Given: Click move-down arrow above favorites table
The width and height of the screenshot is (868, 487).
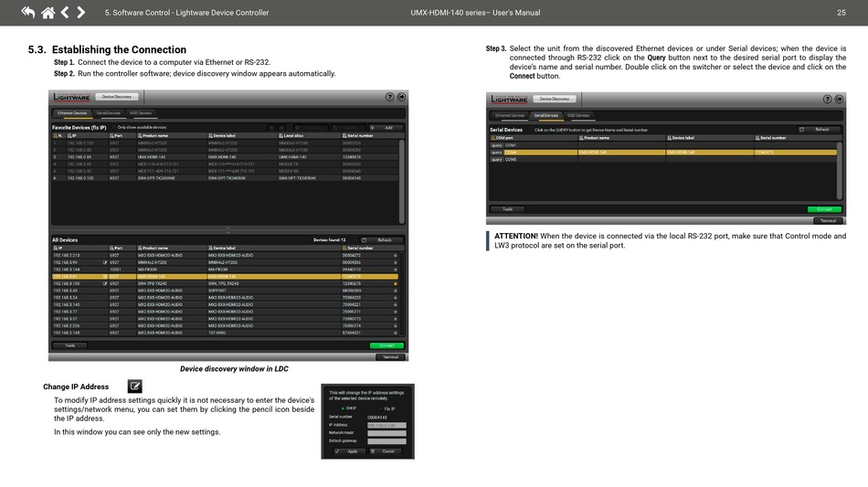Looking at the screenshot, I should click(x=281, y=128).
